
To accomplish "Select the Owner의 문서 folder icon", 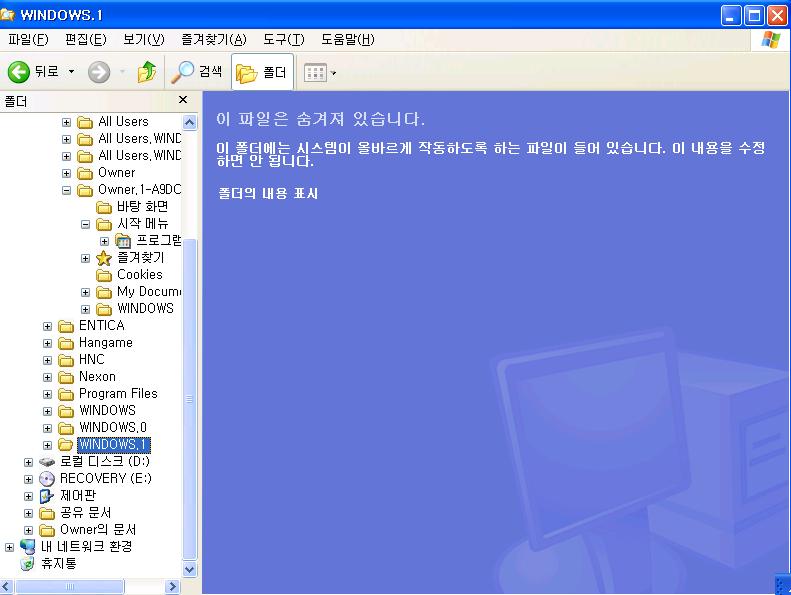I will pyautogui.click(x=47, y=530).
